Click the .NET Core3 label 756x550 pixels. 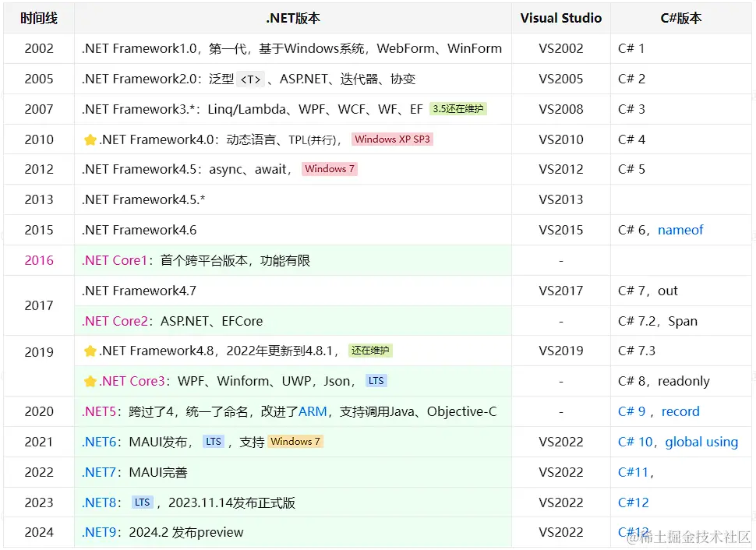[x=132, y=381]
